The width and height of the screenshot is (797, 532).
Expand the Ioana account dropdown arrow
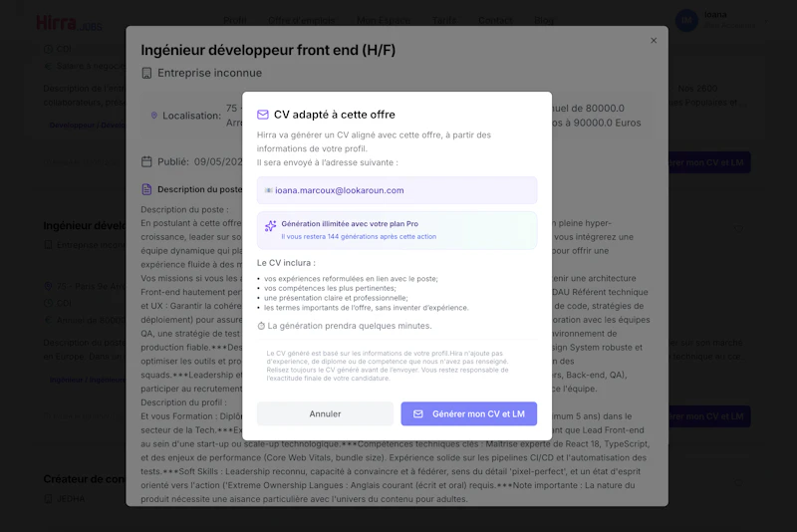(x=766, y=21)
